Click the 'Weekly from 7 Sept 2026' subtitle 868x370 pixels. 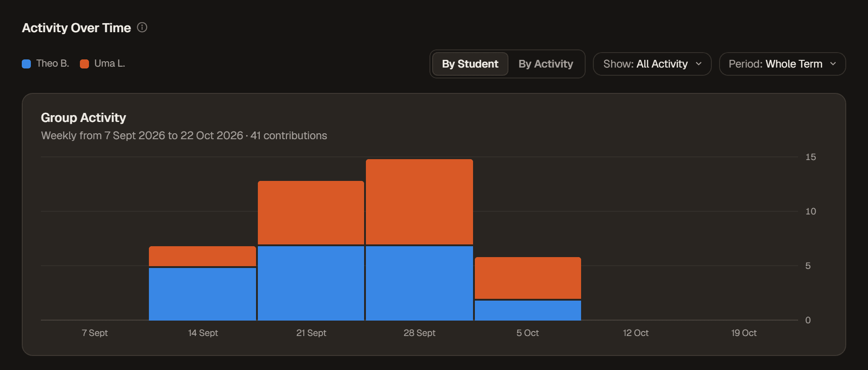pyautogui.click(x=184, y=136)
